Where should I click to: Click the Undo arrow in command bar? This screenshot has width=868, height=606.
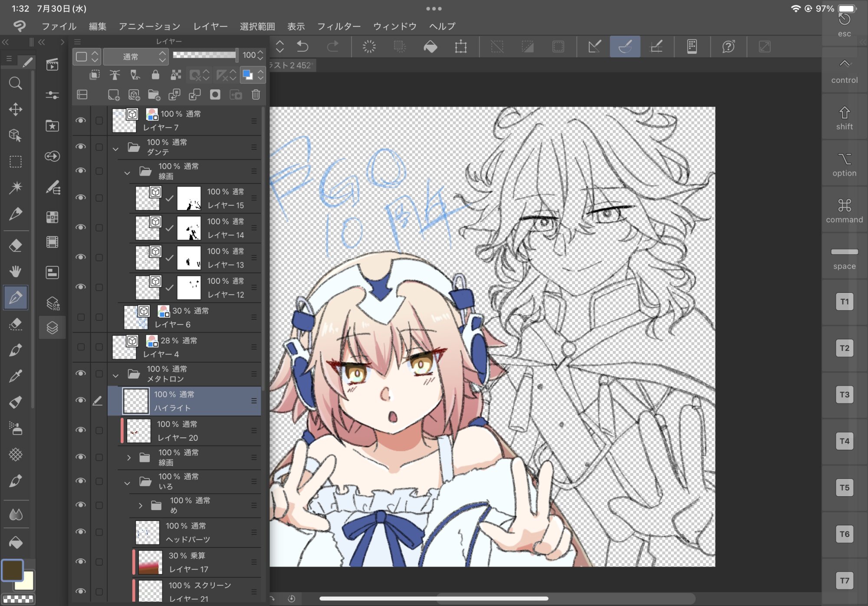(x=302, y=46)
